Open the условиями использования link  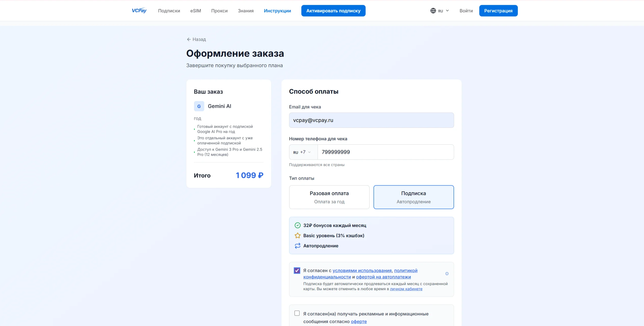click(362, 270)
